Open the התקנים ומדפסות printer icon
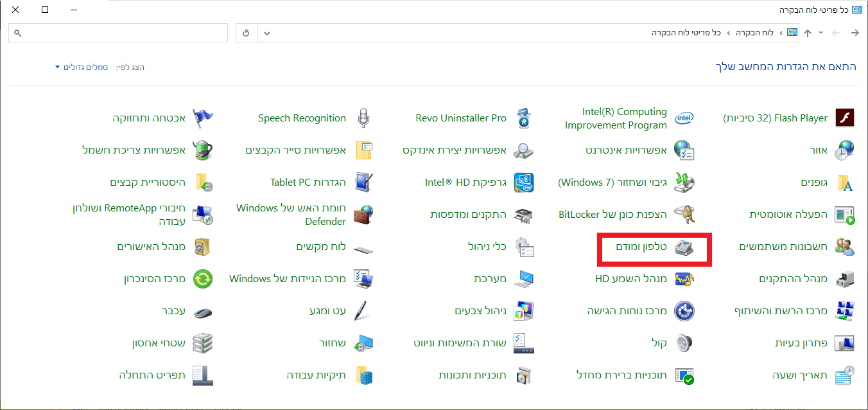Viewport: 868px width, 410px height. click(x=524, y=215)
